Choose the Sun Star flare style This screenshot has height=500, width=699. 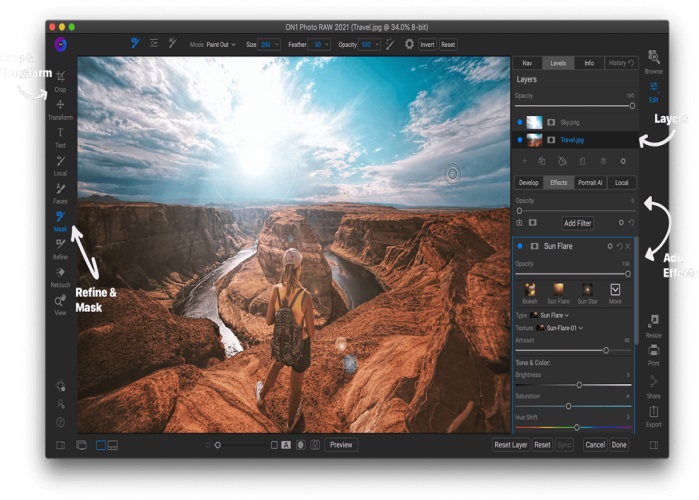(x=587, y=290)
